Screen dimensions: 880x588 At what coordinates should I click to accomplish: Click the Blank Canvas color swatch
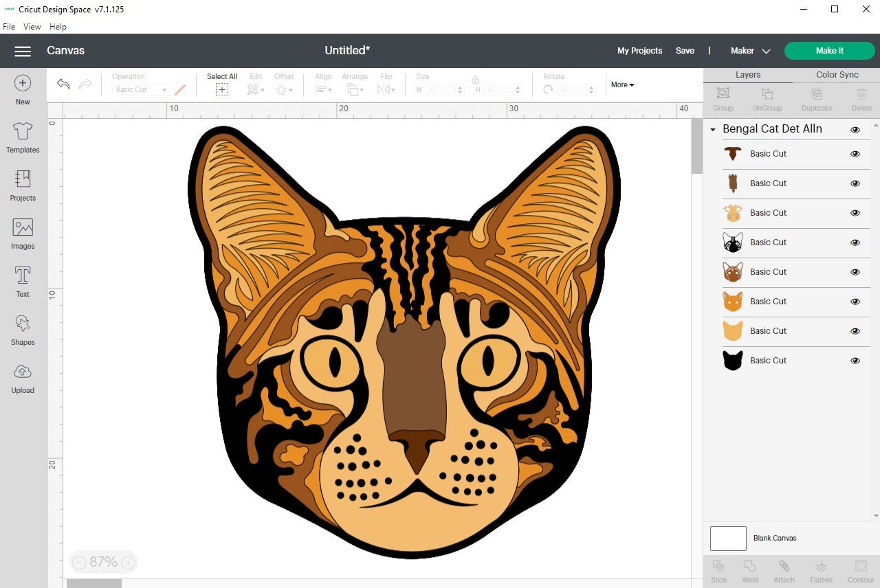point(728,538)
